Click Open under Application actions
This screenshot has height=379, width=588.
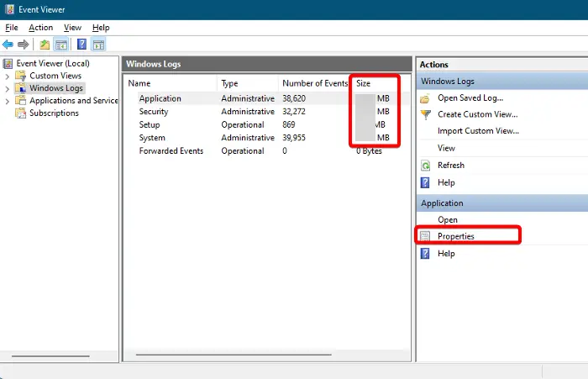point(448,220)
